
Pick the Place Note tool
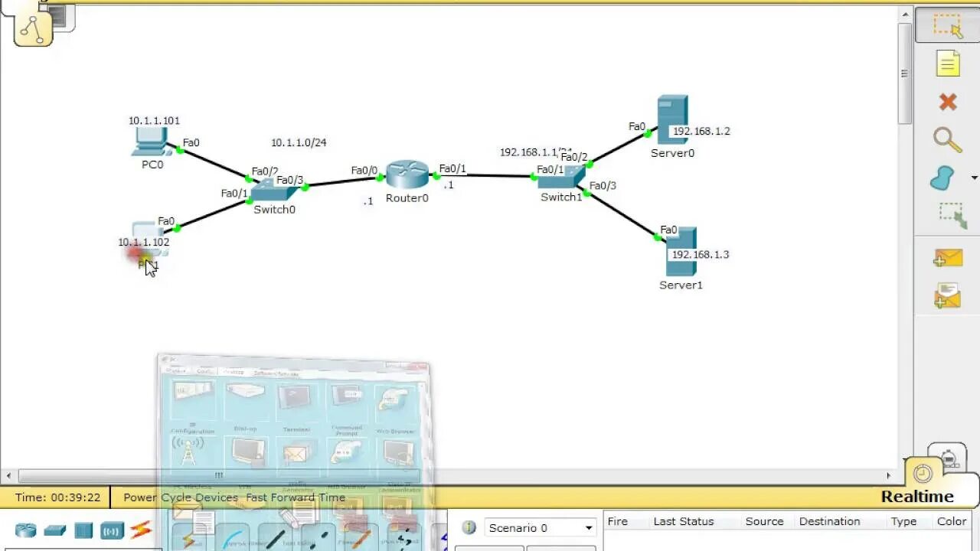[x=947, y=64]
